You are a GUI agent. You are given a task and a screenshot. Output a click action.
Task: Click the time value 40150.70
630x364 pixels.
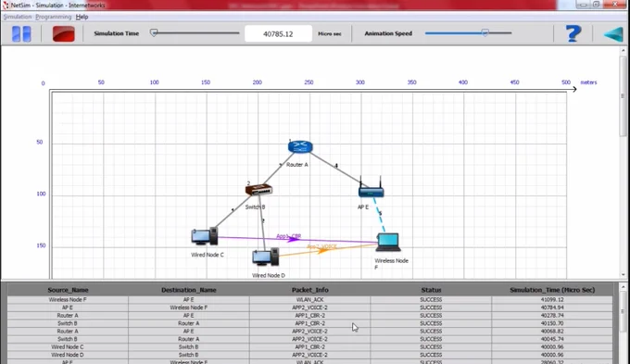coord(552,323)
